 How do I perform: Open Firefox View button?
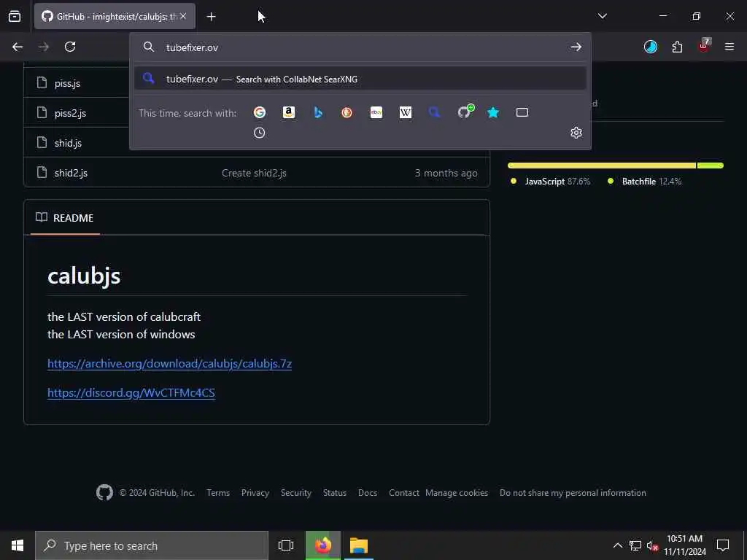15,16
